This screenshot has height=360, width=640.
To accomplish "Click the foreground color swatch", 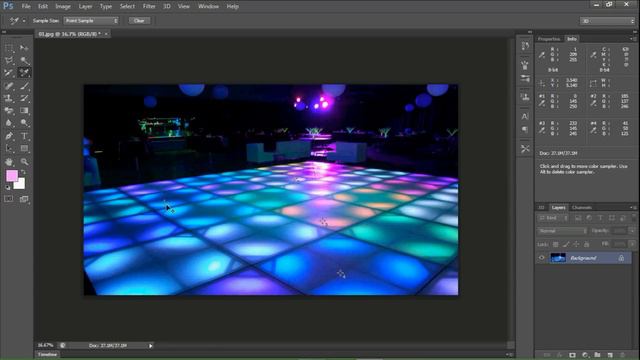I will tap(12, 176).
